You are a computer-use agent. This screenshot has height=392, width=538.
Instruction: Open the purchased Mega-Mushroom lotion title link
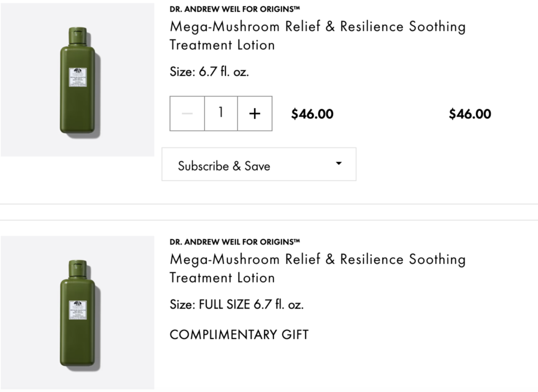pos(317,35)
